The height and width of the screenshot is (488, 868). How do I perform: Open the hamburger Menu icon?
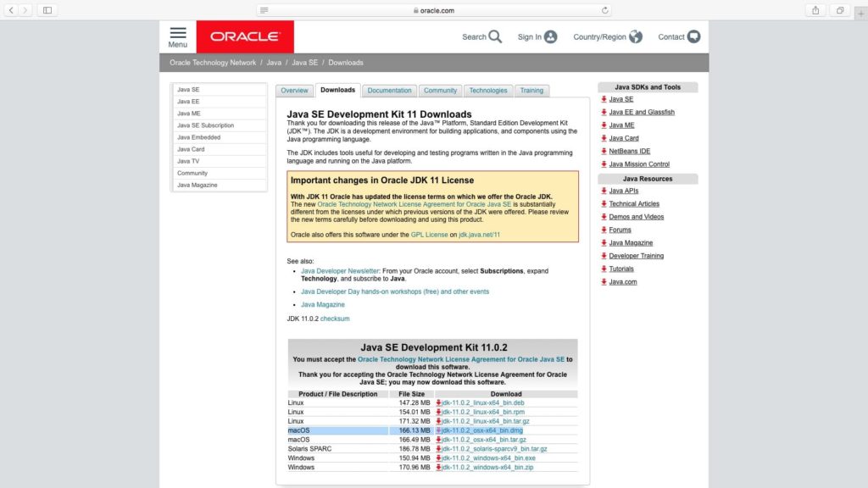(178, 33)
